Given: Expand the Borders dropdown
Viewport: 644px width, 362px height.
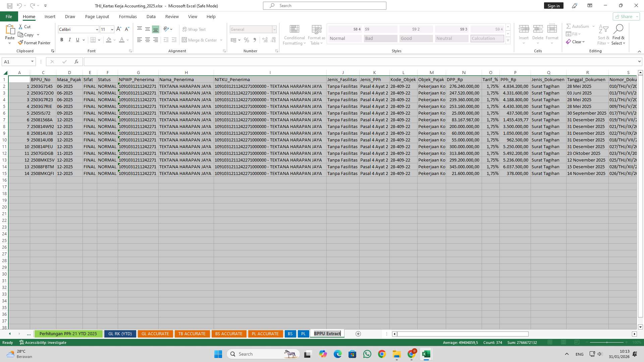Looking at the screenshot, I should 99,40.
